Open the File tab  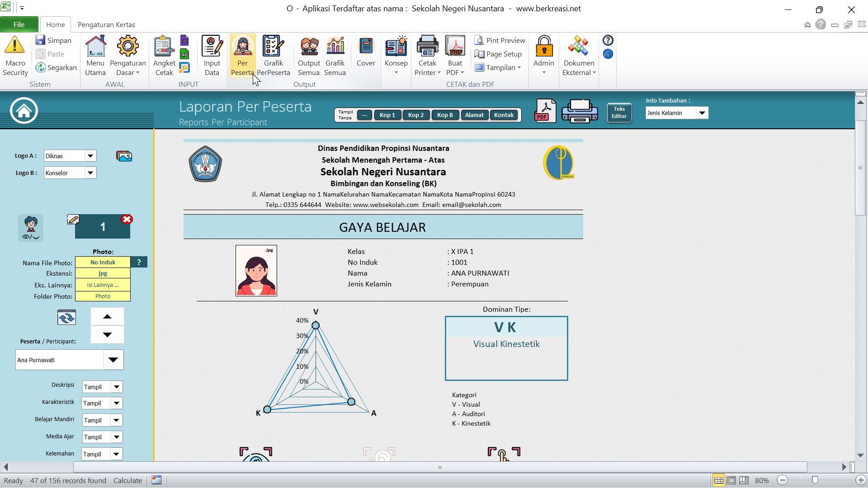click(x=19, y=24)
